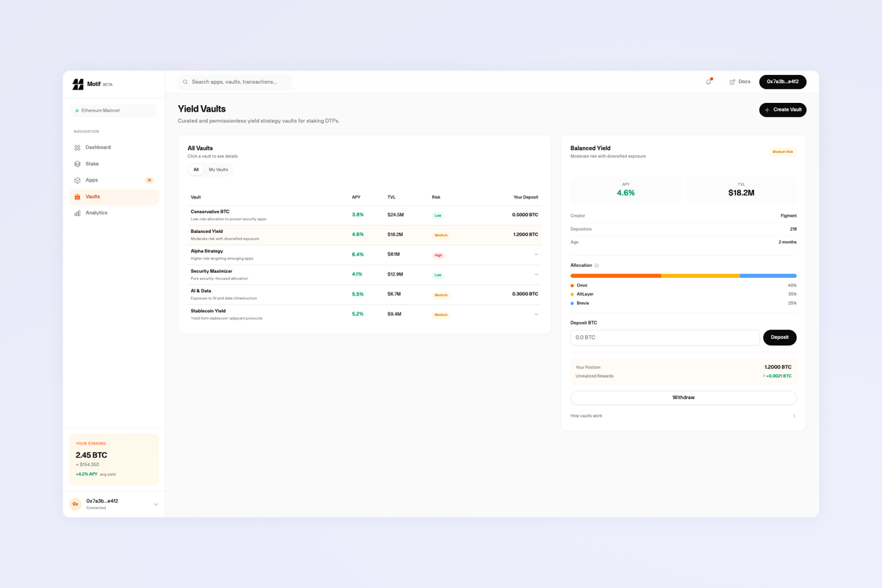The image size is (882, 588).
Task: Focus the 0.0 BTC deposit input field
Action: [664, 337]
